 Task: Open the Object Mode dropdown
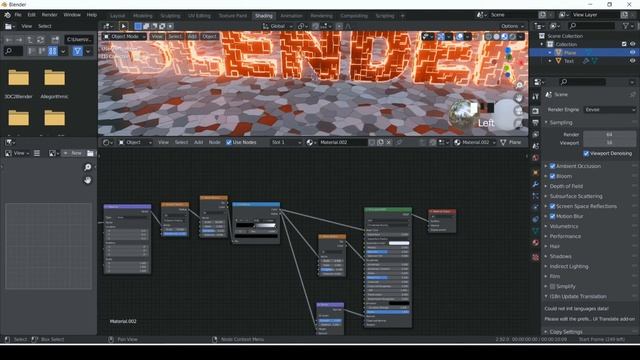tap(124, 37)
